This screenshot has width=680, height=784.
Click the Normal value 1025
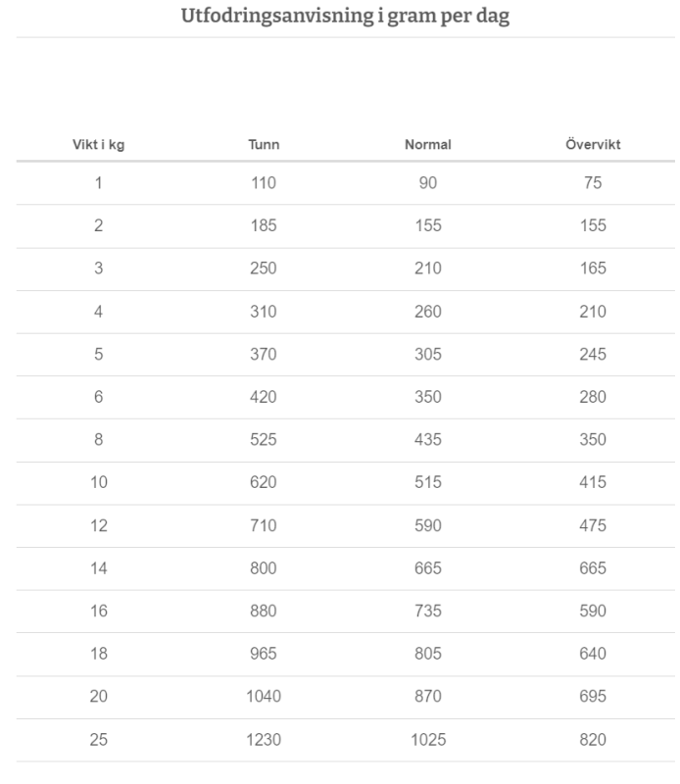[x=427, y=740]
